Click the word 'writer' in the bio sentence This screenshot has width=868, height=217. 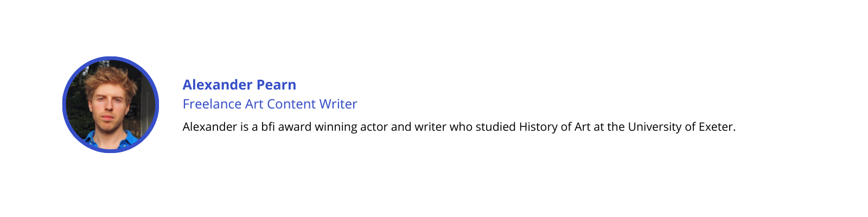[x=430, y=127]
